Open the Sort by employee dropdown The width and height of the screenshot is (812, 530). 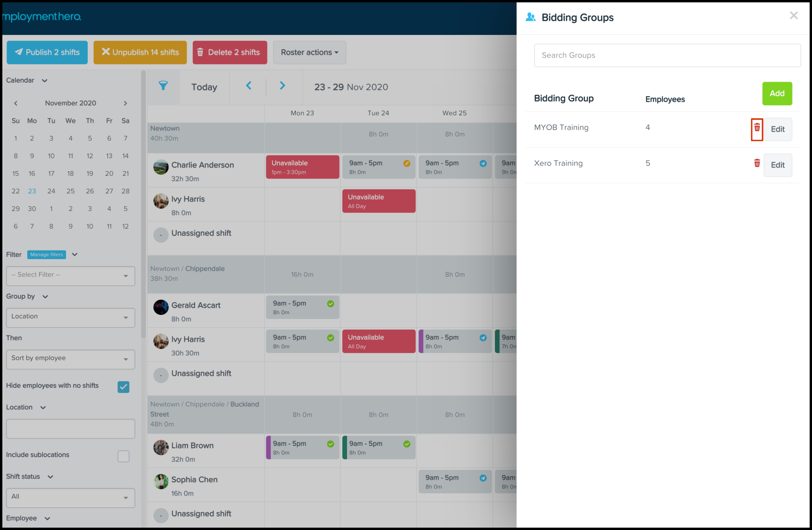tap(70, 359)
